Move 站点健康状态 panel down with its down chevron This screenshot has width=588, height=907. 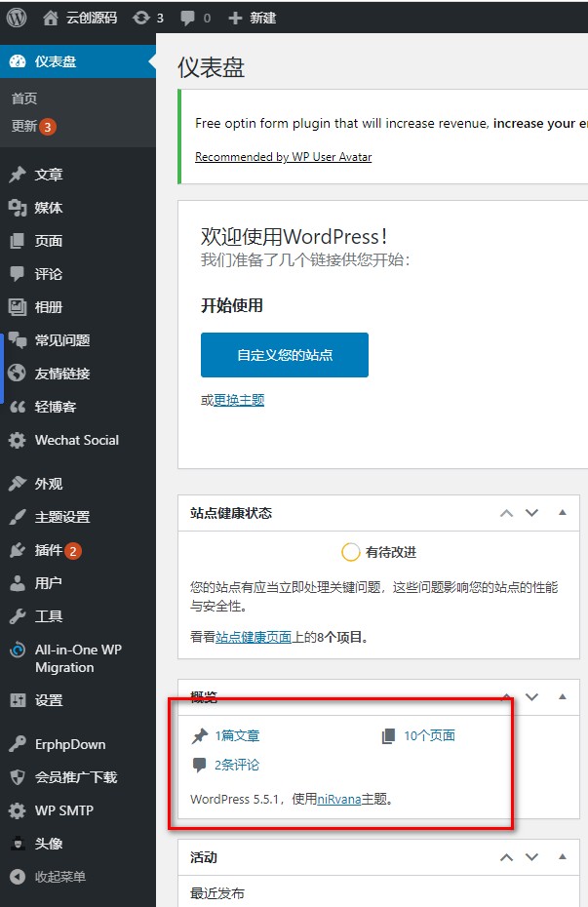[531, 513]
